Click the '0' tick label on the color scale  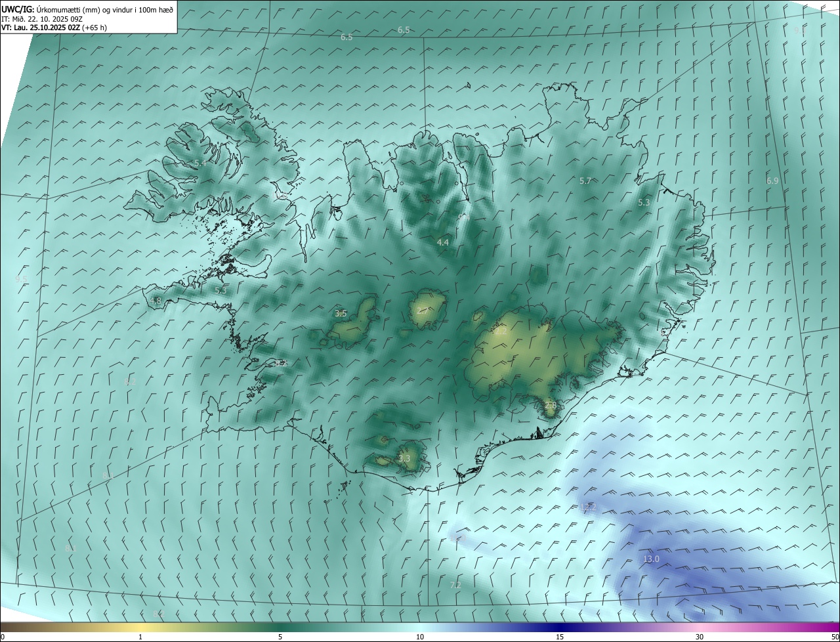click(3, 637)
